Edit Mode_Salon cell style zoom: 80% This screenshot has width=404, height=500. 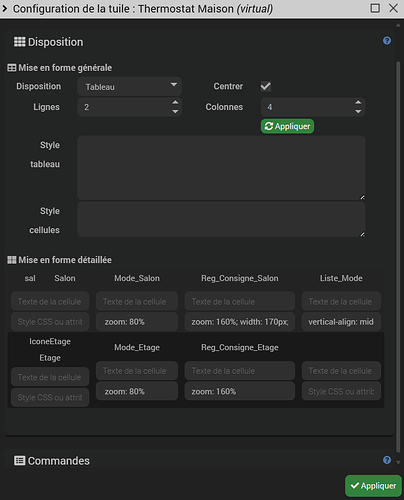(x=137, y=322)
